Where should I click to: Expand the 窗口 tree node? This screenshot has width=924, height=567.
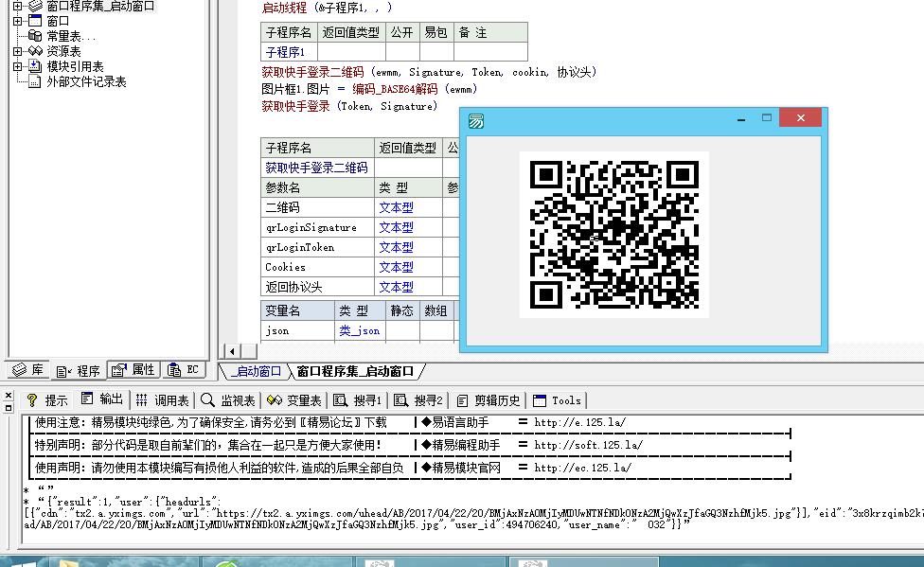[x=18, y=21]
